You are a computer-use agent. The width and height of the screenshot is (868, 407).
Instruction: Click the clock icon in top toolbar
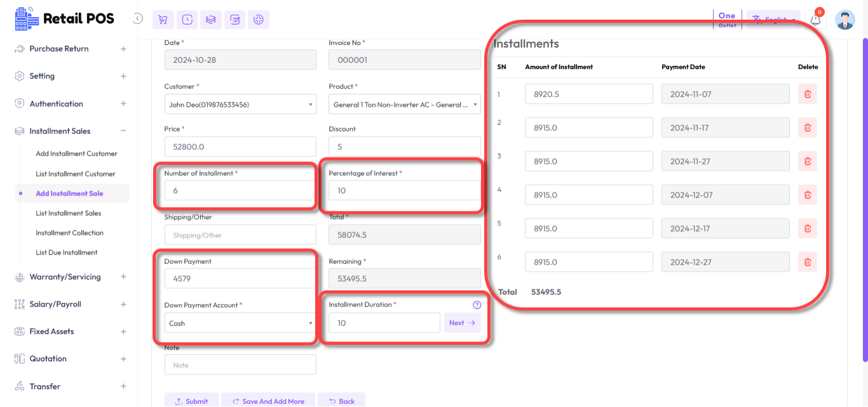[x=187, y=20]
